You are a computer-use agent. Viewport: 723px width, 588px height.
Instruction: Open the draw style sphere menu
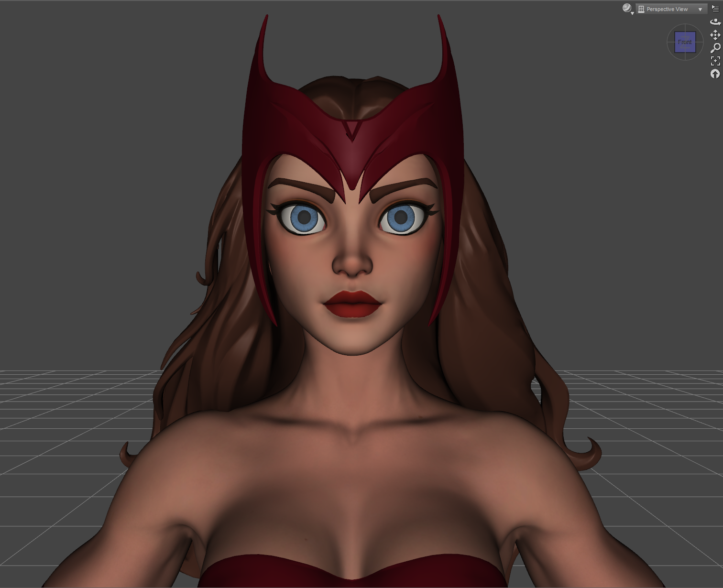coord(627,9)
